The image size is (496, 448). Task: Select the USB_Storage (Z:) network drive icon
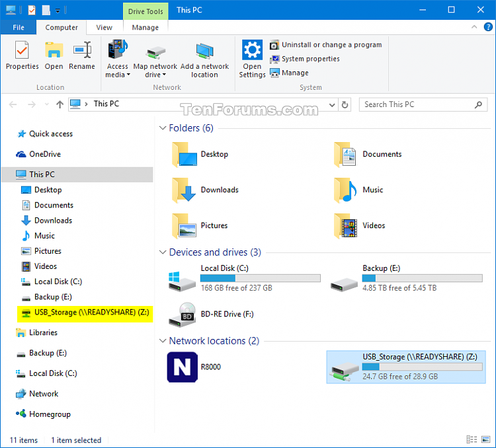coord(344,371)
